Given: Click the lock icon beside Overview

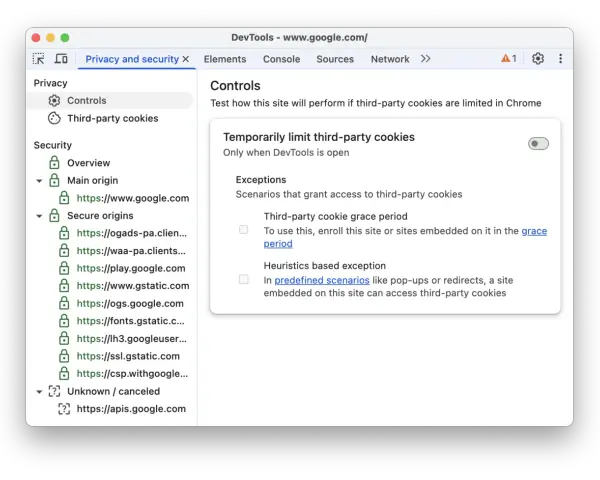Looking at the screenshot, I should [x=54, y=163].
